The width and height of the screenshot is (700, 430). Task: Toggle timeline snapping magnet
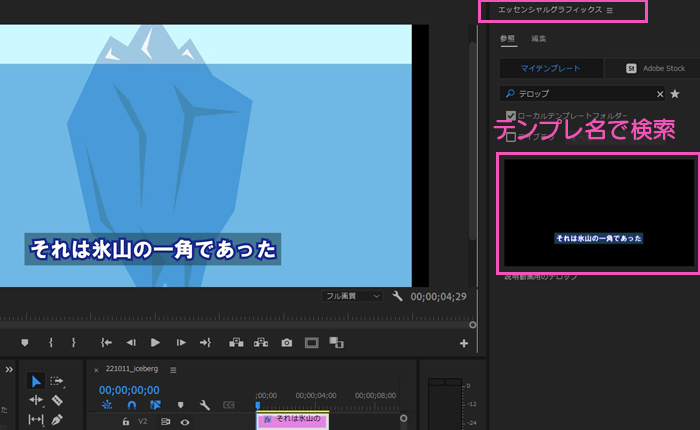(x=131, y=405)
